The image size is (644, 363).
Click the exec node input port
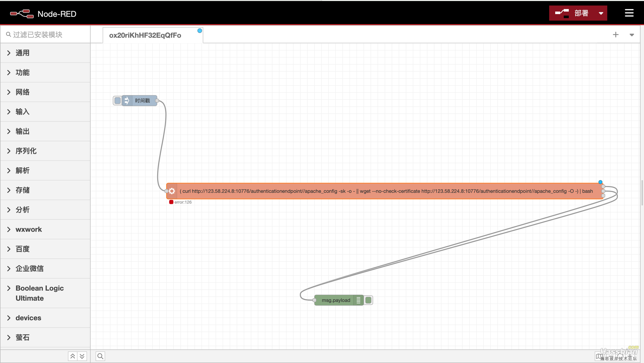tap(166, 191)
